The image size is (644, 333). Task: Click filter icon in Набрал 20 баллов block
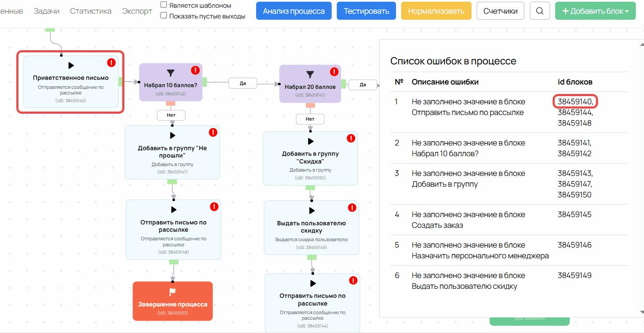pos(310,75)
